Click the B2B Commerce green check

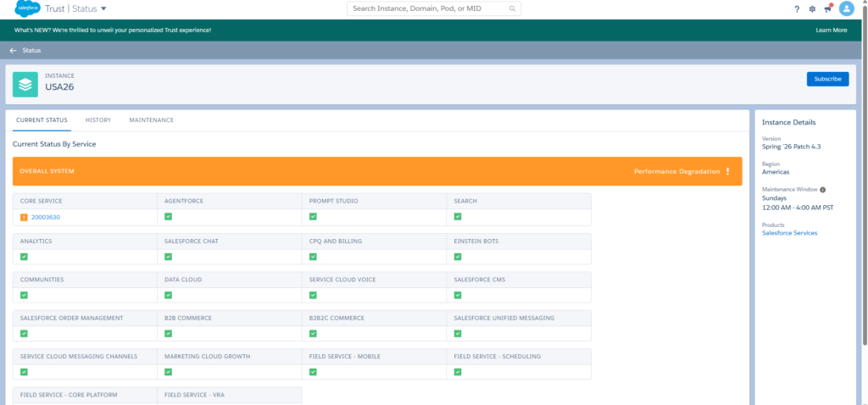169,334
